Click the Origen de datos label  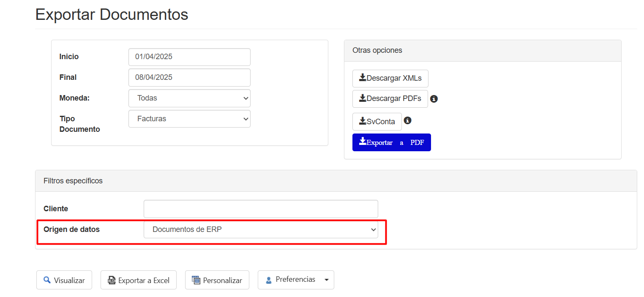(72, 229)
